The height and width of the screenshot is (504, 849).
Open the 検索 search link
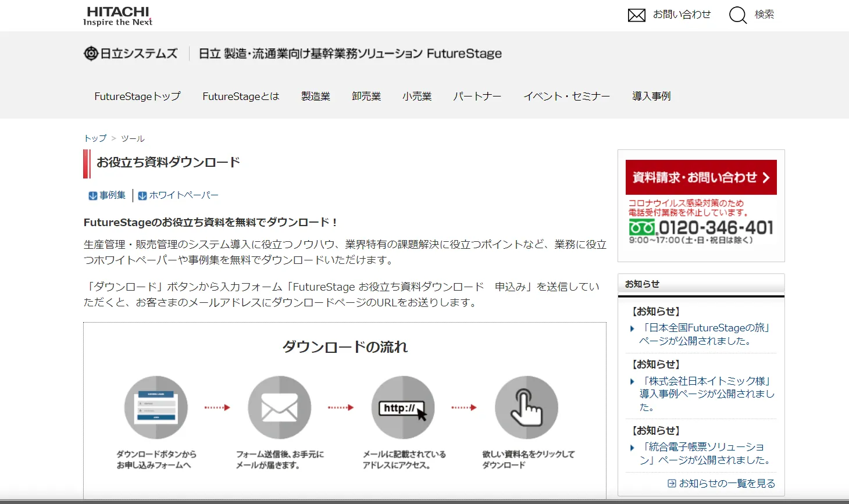764,15
